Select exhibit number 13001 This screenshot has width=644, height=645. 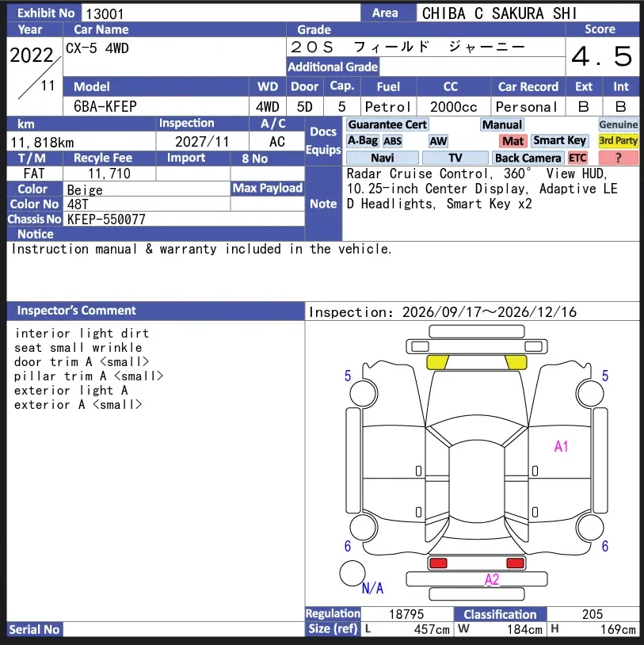105,14
